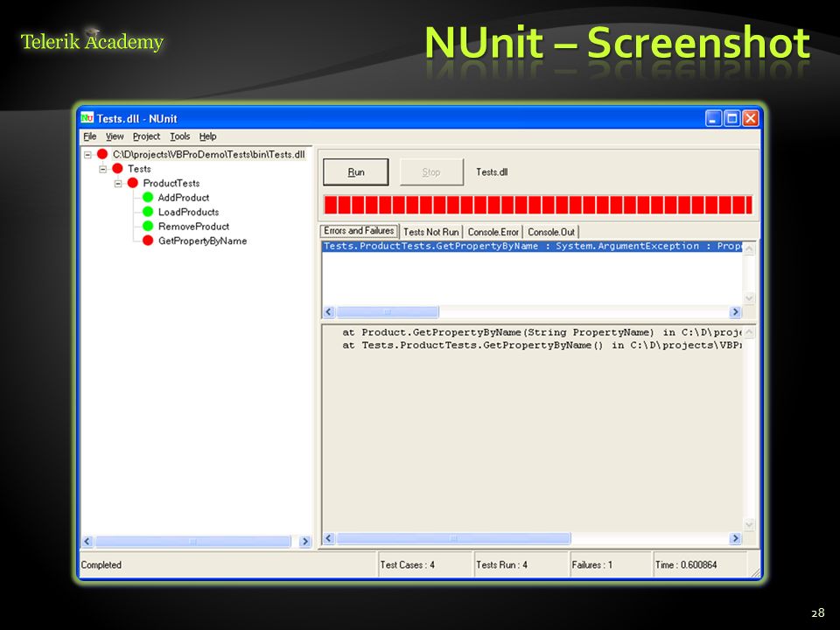Viewport: 840px width, 630px height.
Task: Select the RemoveProduct test
Action: point(193,227)
